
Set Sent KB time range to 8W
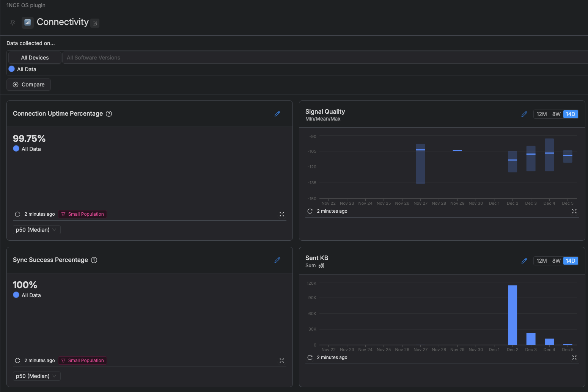point(556,261)
